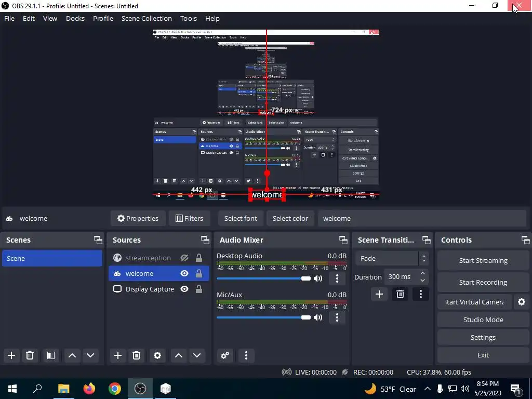Open the Help menu

(212, 18)
